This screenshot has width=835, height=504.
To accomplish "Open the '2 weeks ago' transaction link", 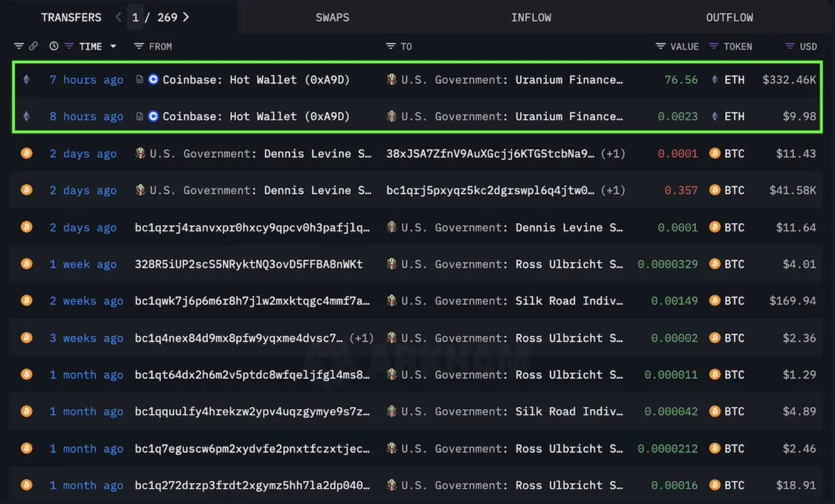I will click(86, 301).
